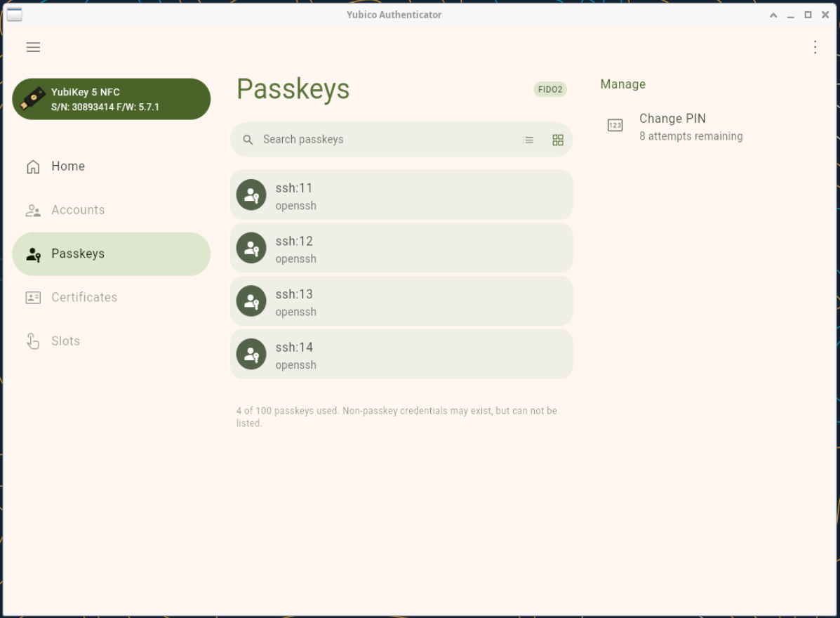This screenshot has width=840, height=618.
Task: Shade the window with up-arrow button
Action: pyautogui.click(x=773, y=15)
